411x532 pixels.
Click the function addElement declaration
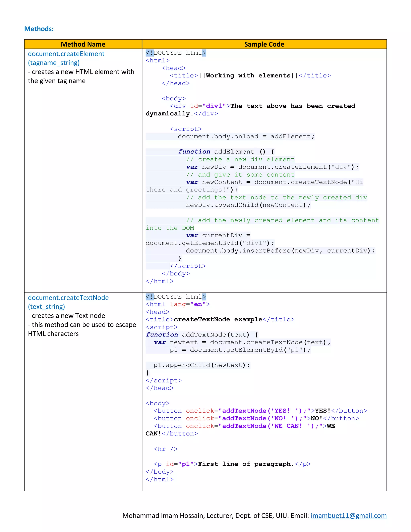[226, 152]
